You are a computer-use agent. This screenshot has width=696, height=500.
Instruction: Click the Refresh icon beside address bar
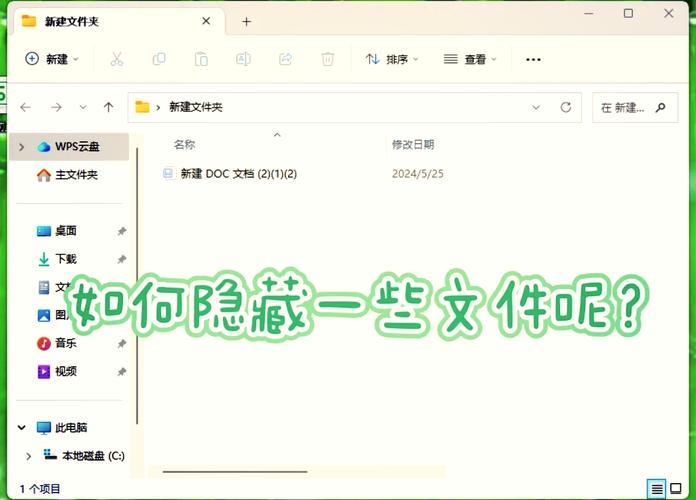click(x=566, y=107)
